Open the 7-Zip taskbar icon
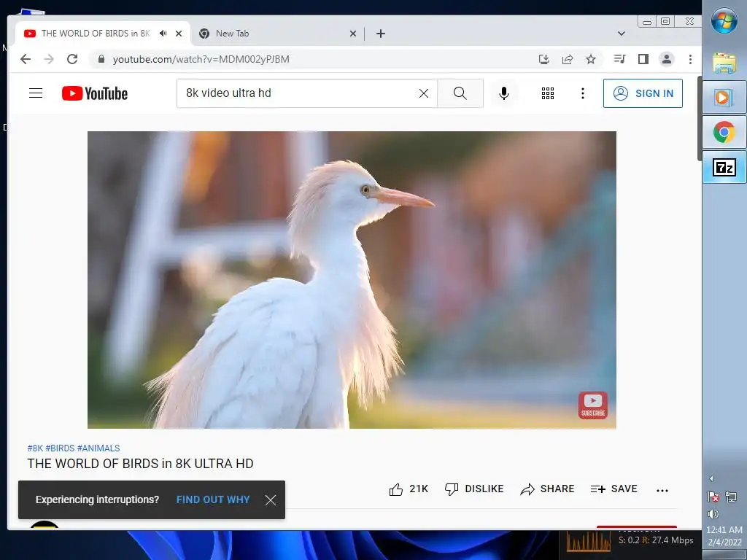 (x=724, y=167)
